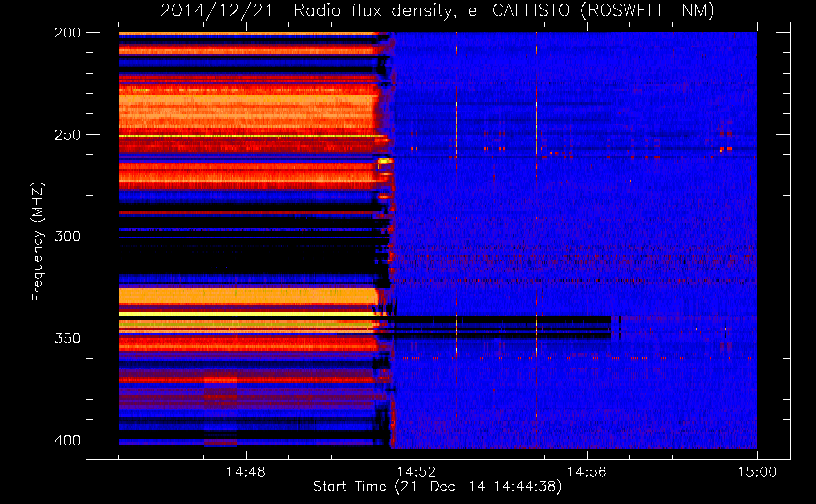
Task: Click the thin yellow line at 250 MHz
Action: (x=247, y=136)
